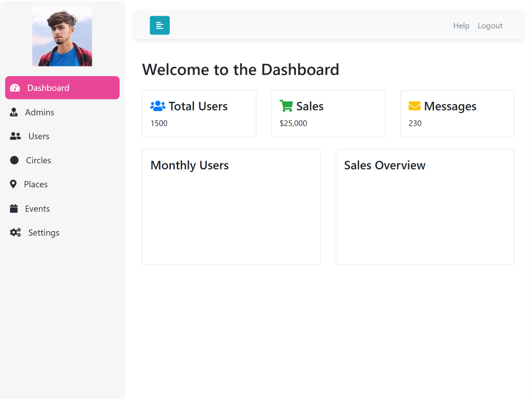
Task: Click the Sales Overview card
Action: tap(425, 207)
